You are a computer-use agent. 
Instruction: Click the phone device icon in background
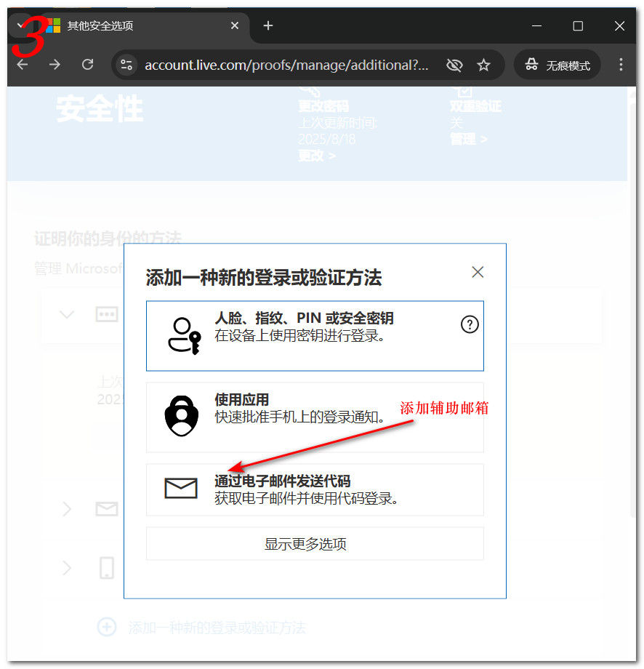tap(107, 568)
